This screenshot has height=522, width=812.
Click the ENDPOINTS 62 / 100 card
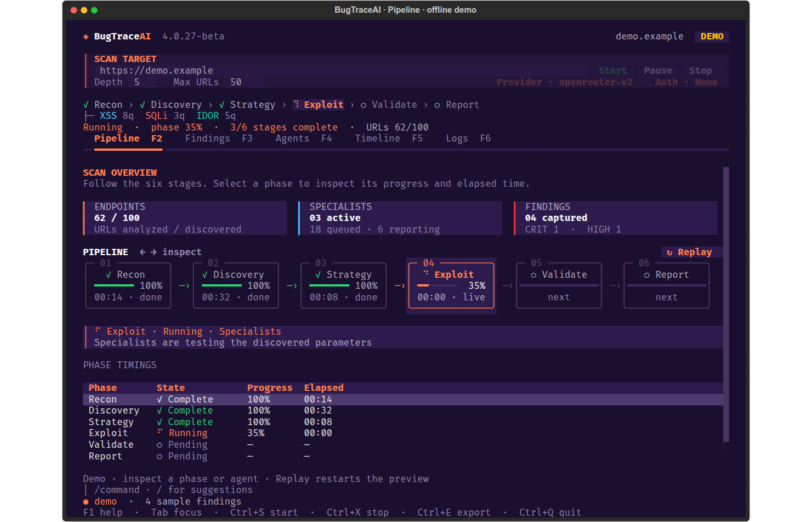click(x=185, y=218)
